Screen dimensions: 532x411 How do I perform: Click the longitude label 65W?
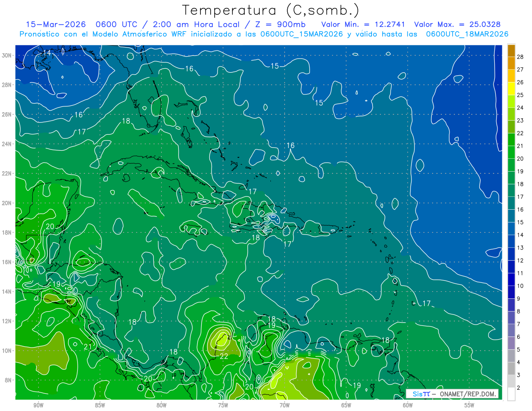point(346,405)
